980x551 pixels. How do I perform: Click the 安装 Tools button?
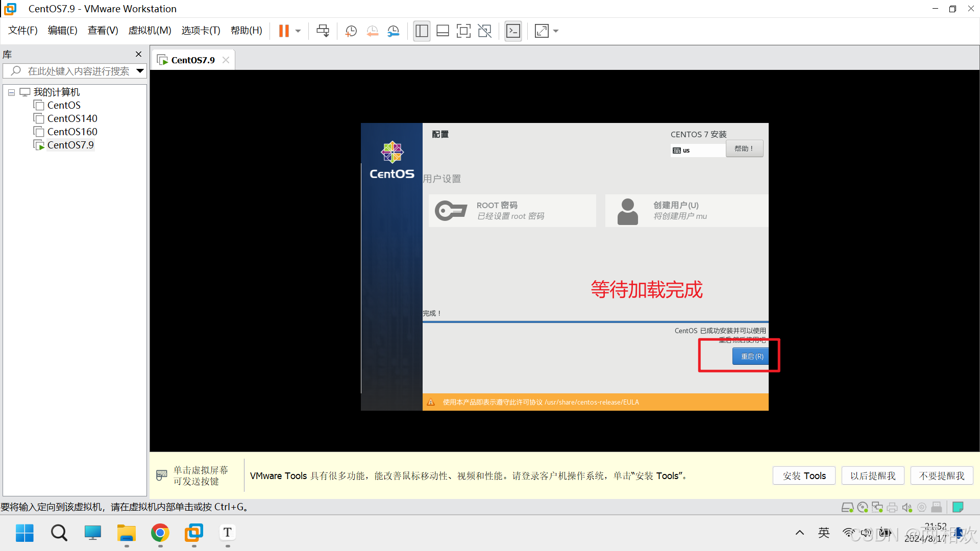click(804, 475)
